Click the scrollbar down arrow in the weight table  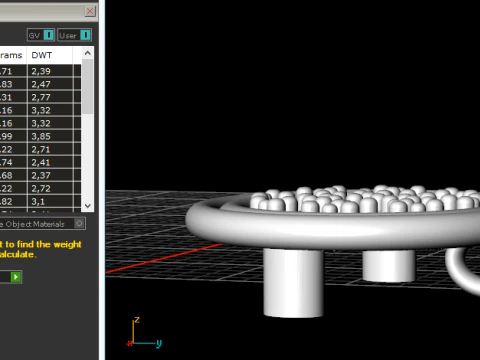pos(88,206)
